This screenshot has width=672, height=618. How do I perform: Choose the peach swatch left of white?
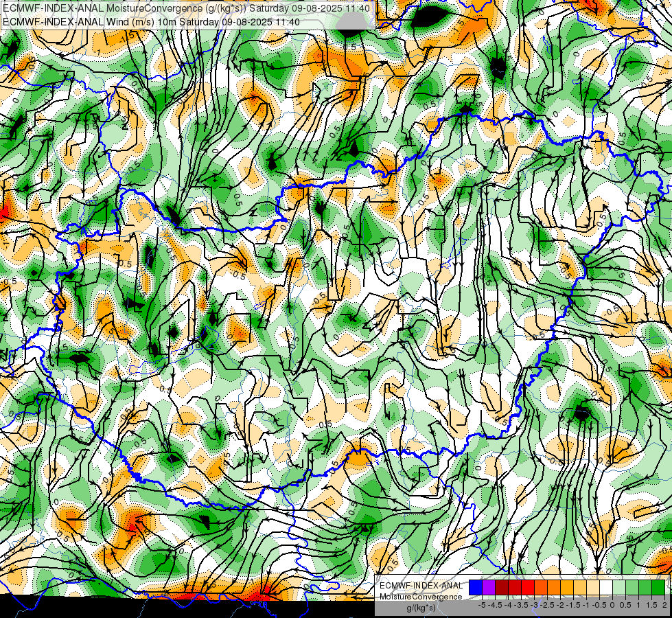(x=593, y=588)
